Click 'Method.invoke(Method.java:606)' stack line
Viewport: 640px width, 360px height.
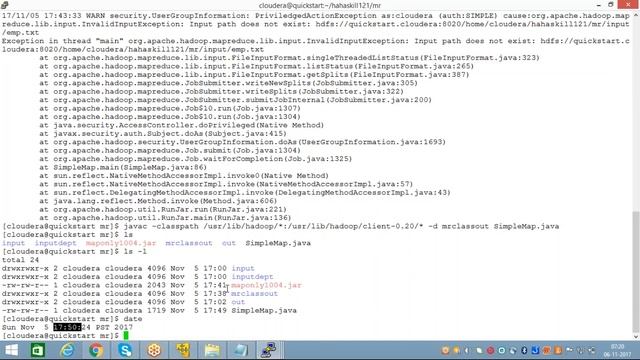tap(158, 201)
